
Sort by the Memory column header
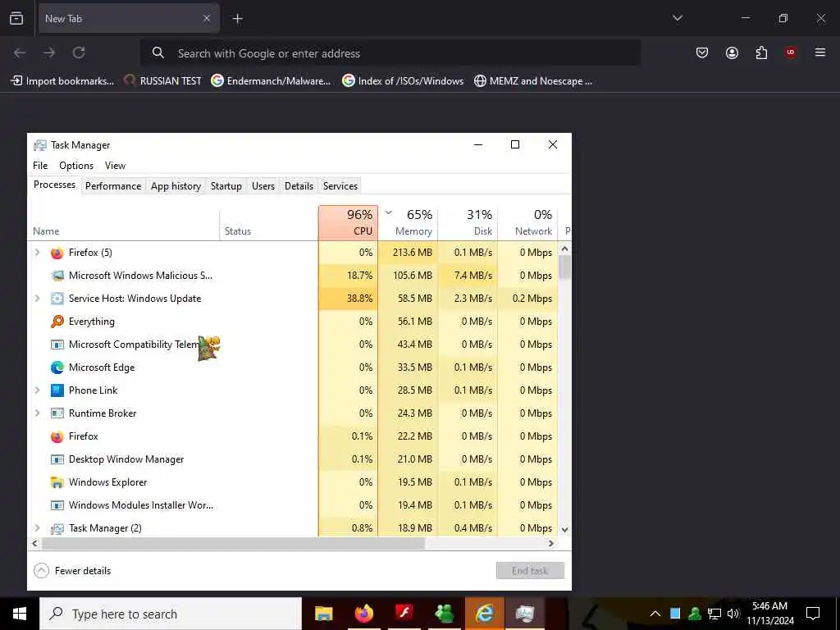[409, 223]
